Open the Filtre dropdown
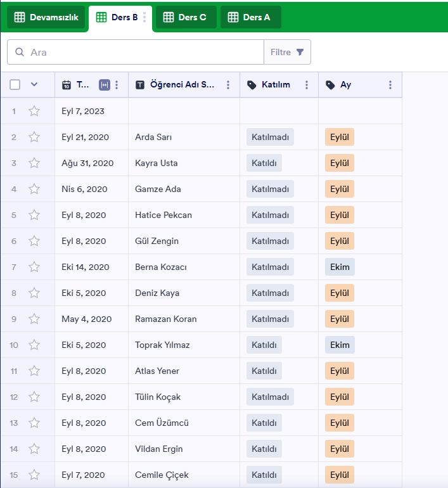Viewport: 448px width, 488px height. (287, 52)
